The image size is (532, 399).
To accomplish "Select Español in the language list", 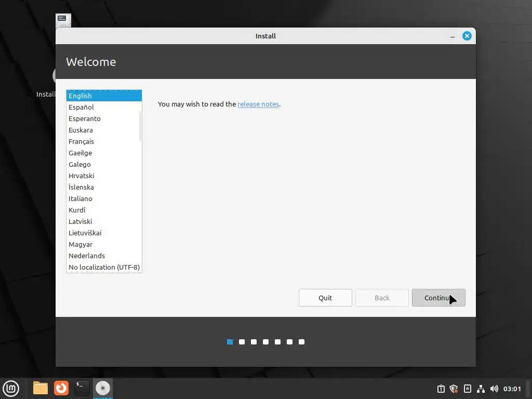I will click(x=104, y=107).
